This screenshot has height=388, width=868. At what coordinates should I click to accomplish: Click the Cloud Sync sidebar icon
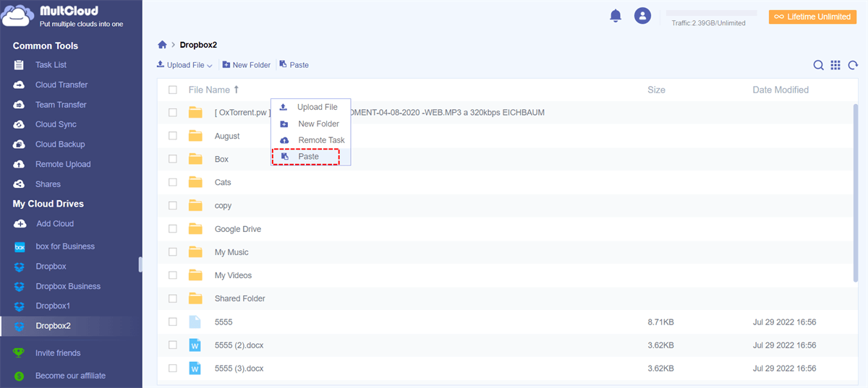coord(20,124)
